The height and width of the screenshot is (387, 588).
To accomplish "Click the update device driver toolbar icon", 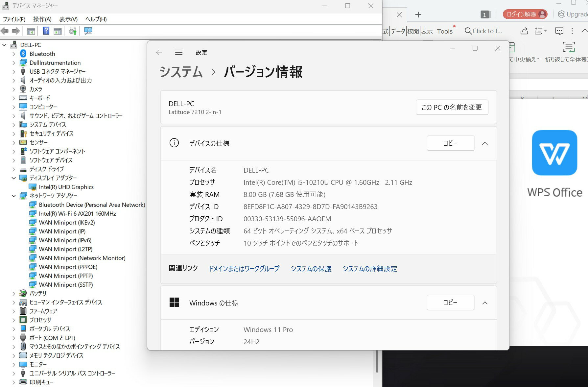I will [x=73, y=31].
